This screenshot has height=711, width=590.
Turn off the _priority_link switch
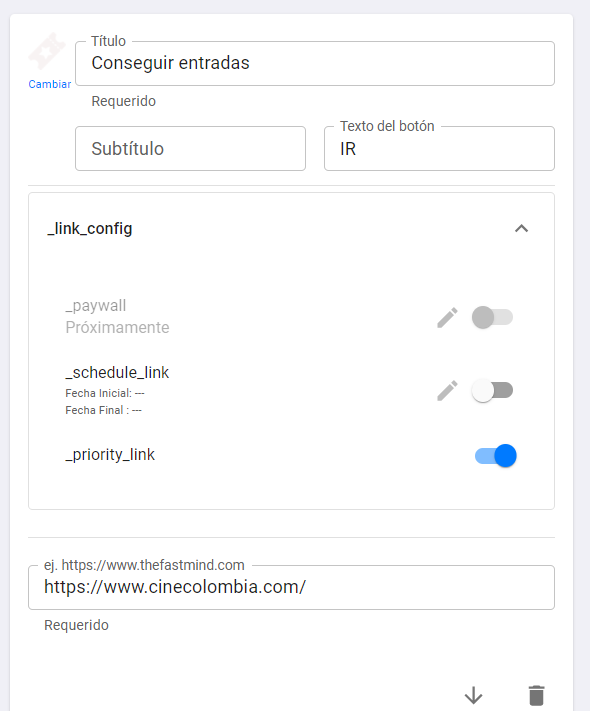[495, 456]
